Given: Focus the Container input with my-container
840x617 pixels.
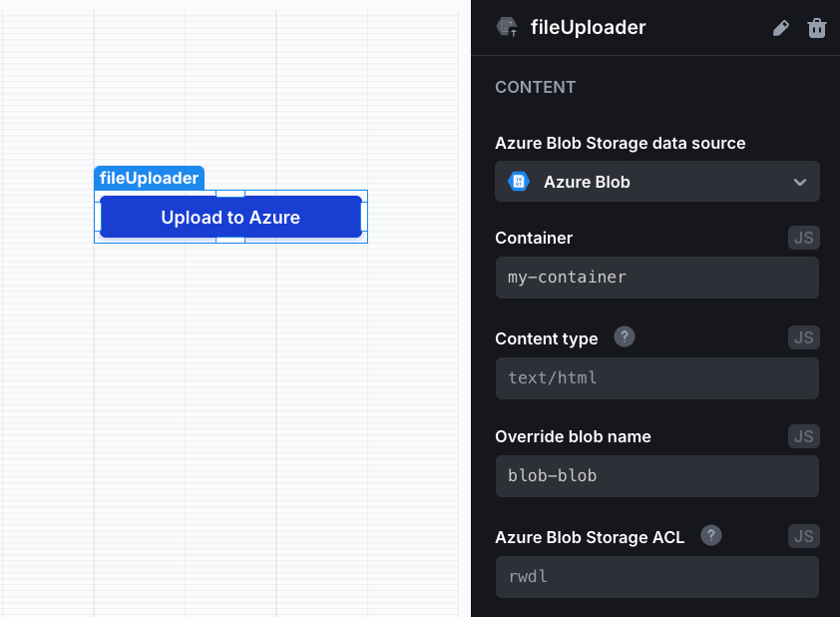Looking at the screenshot, I should [656, 278].
